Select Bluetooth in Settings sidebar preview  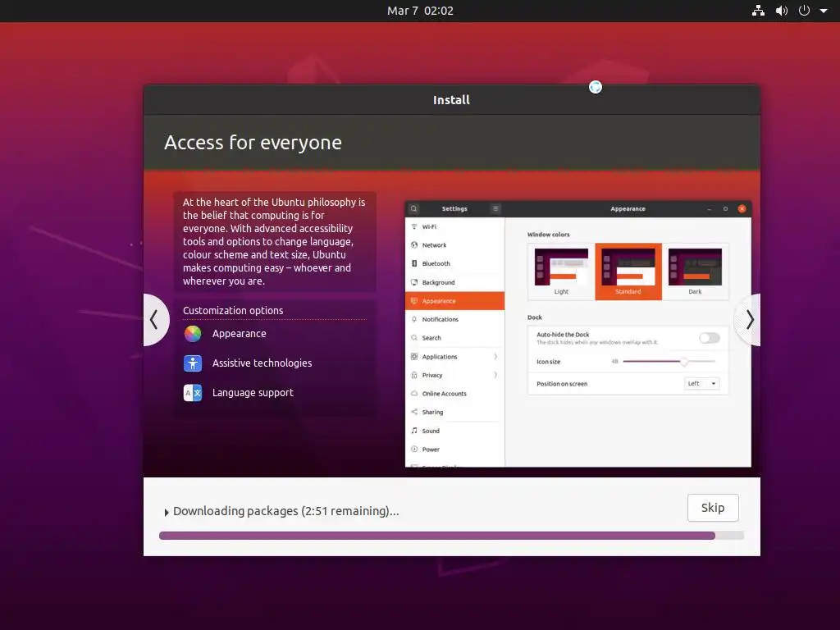[454, 263]
